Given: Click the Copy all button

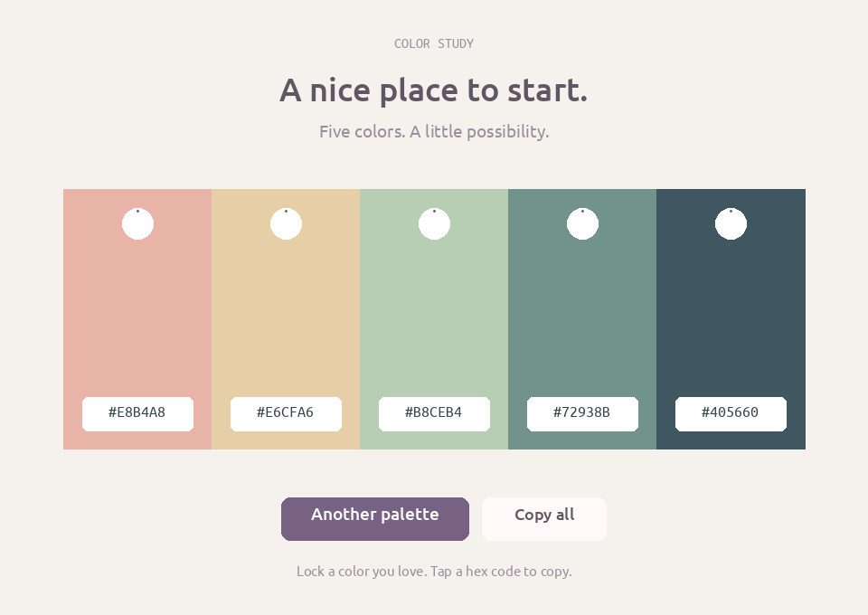Looking at the screenshot, I should click(x=544, y=519).
